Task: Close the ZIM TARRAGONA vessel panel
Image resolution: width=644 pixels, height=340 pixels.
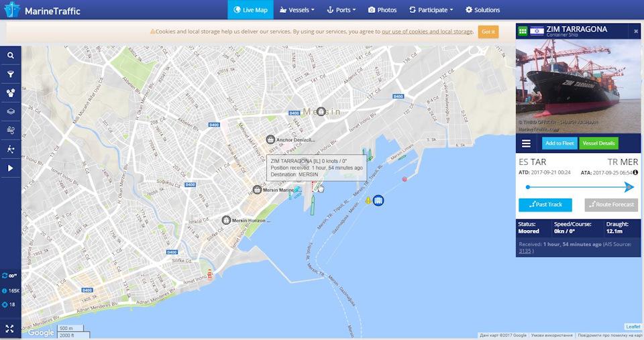Action: coord(636,32)
